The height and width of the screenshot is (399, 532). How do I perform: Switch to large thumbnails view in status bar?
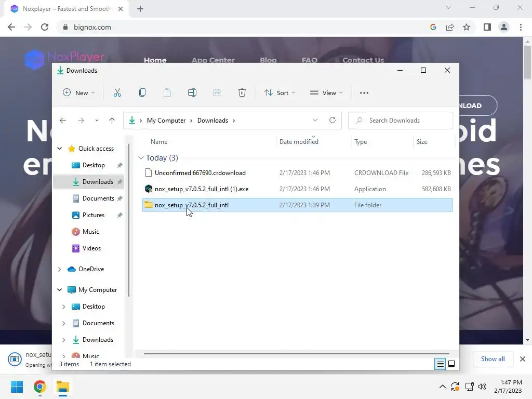(451, 364)
